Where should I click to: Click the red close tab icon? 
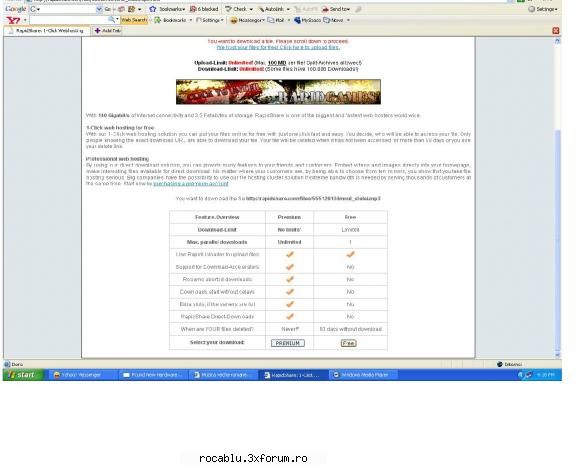555,31
